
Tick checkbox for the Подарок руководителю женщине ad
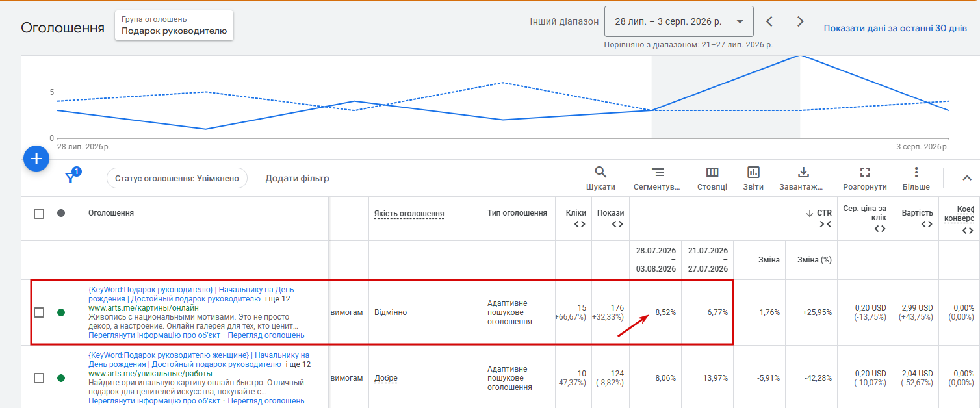click(x=39, y=378)
